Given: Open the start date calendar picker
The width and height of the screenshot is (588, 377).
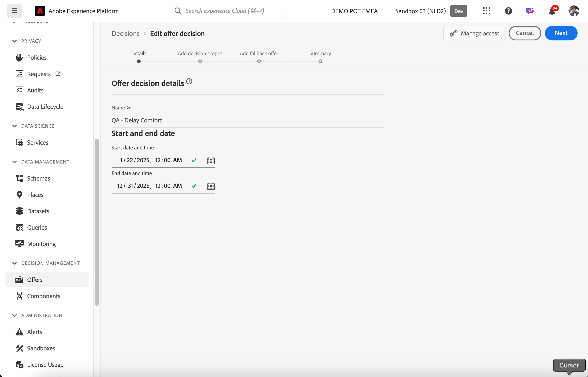Looking at the screenshot, I should click(211, 161).
